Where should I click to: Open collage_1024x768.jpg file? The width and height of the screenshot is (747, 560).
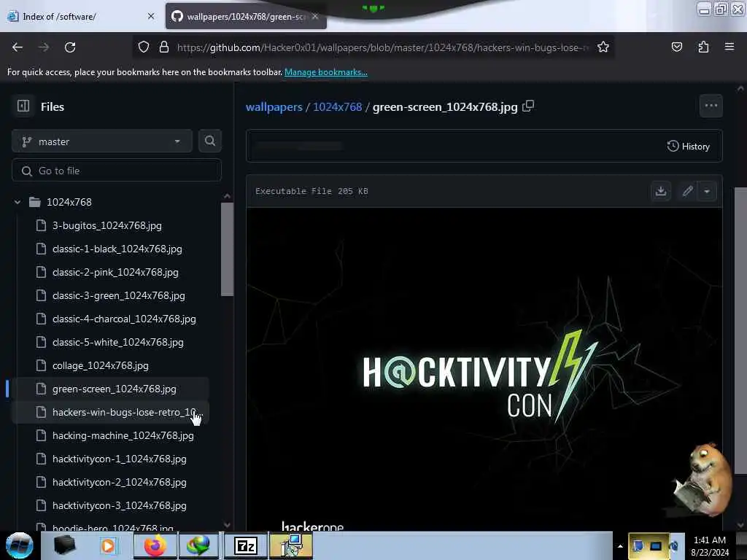tap(101, 365)
